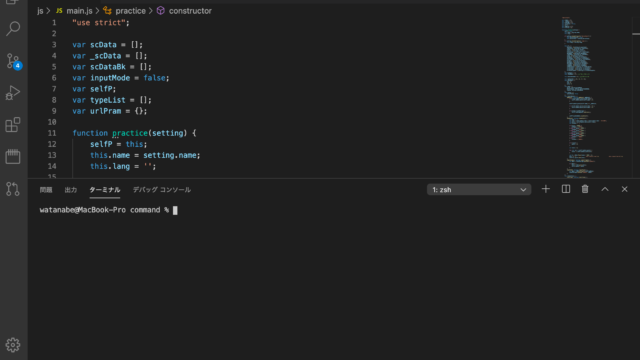This screenshot has width=640, height=360.
Task: Click setting.name on line 13
Action: (x=170, y=155)
